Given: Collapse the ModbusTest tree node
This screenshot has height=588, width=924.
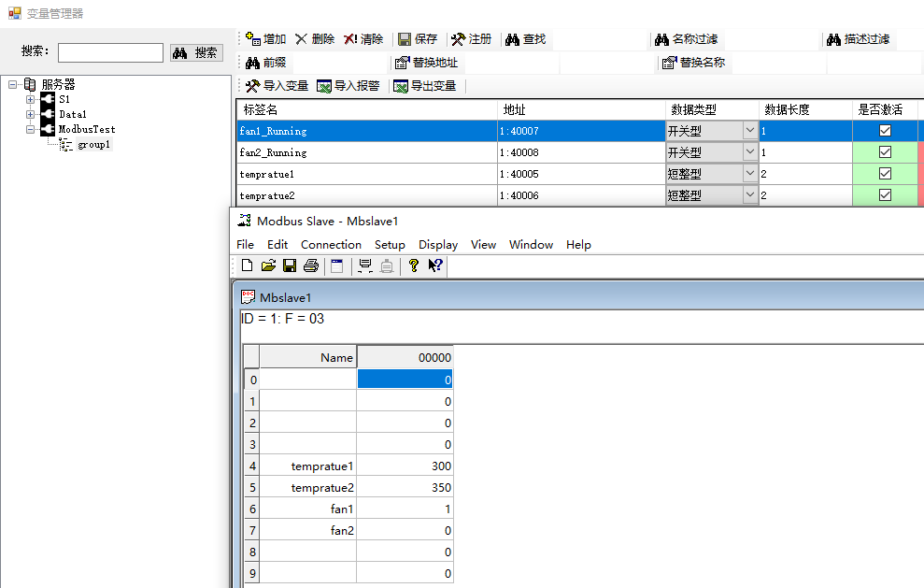Looking at the screenshot, I should point(30,129).
